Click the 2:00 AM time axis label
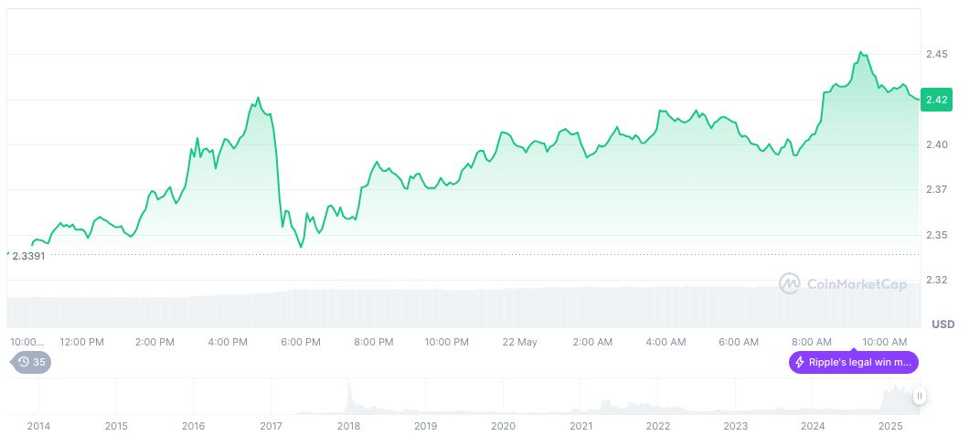Screen dimensions: 980x436 [x=592, y=342]
